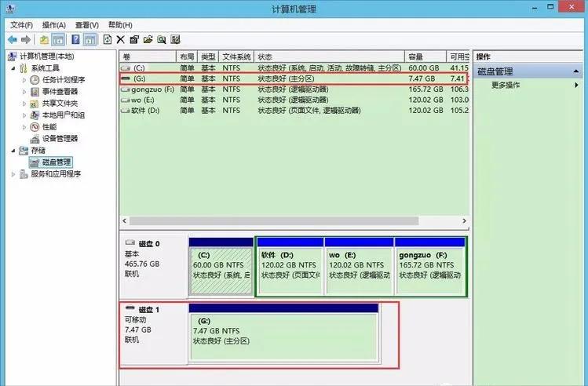Viewport: 588px width, 386px height.
Task: Toggle the Show/Hide Console Tree toolbar icon
Action: point(58,39)
